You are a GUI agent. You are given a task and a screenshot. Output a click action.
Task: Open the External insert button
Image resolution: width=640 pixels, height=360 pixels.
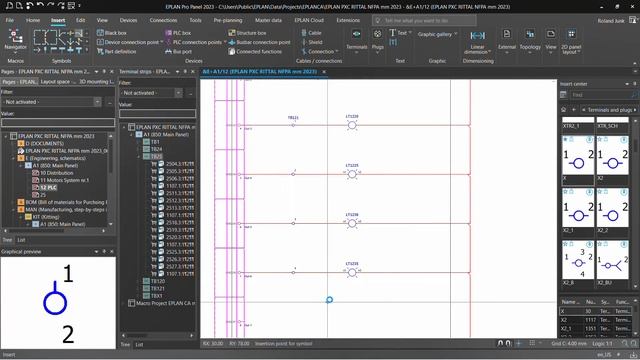pyautogui.click(x=507, y=40)
